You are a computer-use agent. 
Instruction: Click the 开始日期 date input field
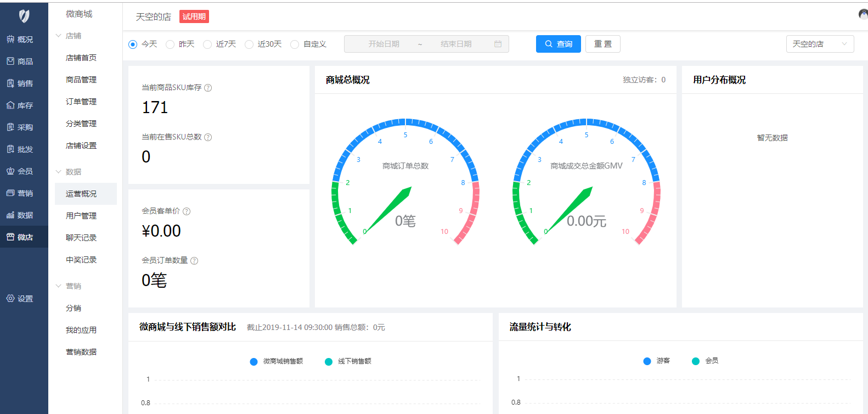384,44
